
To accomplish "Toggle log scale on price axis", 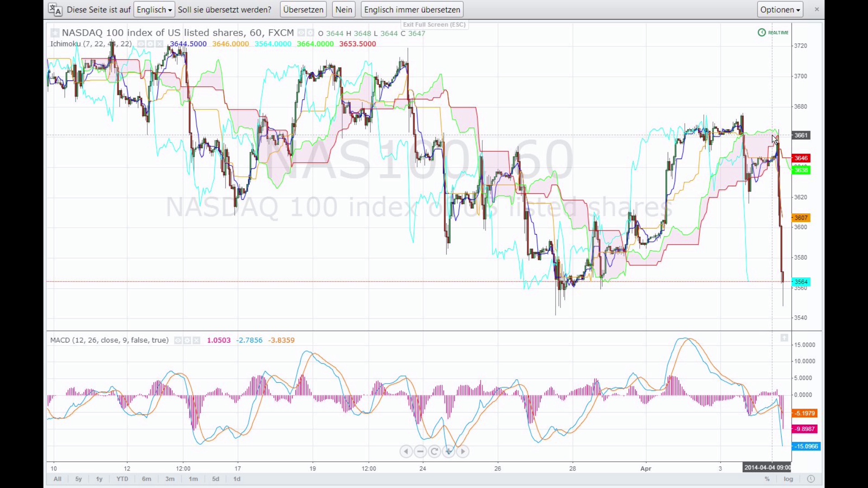I will pyautogui.click(x=788, y=479).
